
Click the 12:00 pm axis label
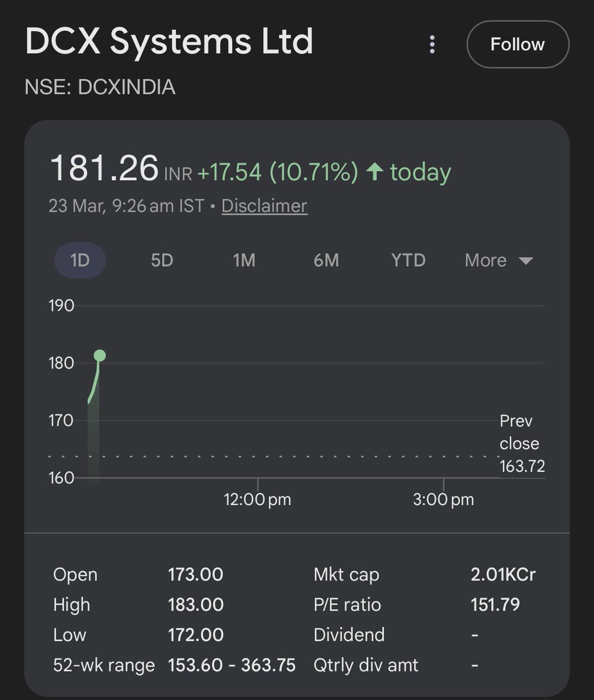click(257, 499)
